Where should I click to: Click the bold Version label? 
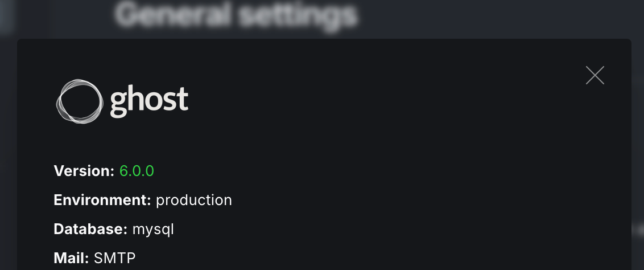pyautogui.click(x=84, y=171)
